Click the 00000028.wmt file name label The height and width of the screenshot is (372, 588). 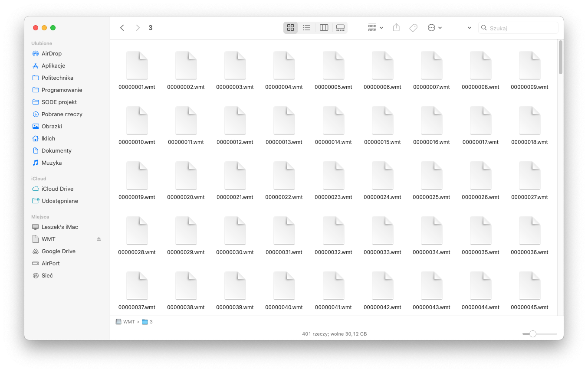[x=137, y=252]
